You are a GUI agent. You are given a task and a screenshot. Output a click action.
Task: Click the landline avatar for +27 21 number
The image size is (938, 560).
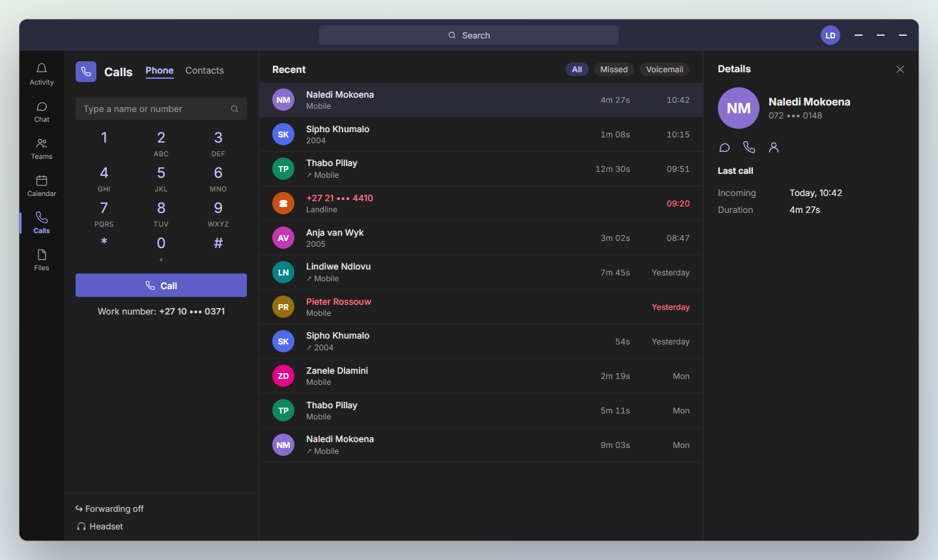(x=283, y=203)
